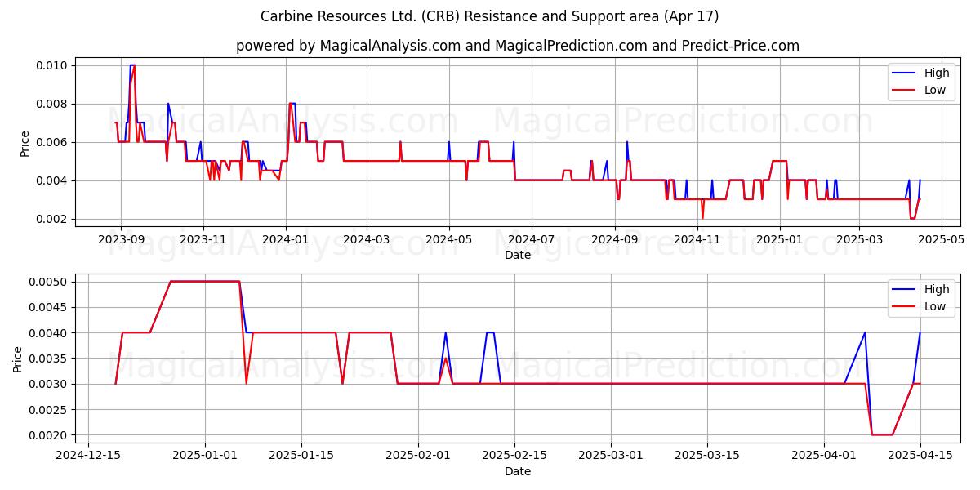The height and width of the screenshot is (490, 980).
Task: Click the '2024-05' tick label
Action: pos(448,239)
